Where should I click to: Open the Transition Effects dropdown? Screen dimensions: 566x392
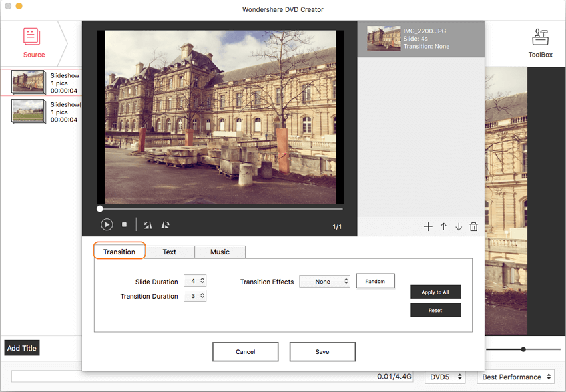[324, 282]
